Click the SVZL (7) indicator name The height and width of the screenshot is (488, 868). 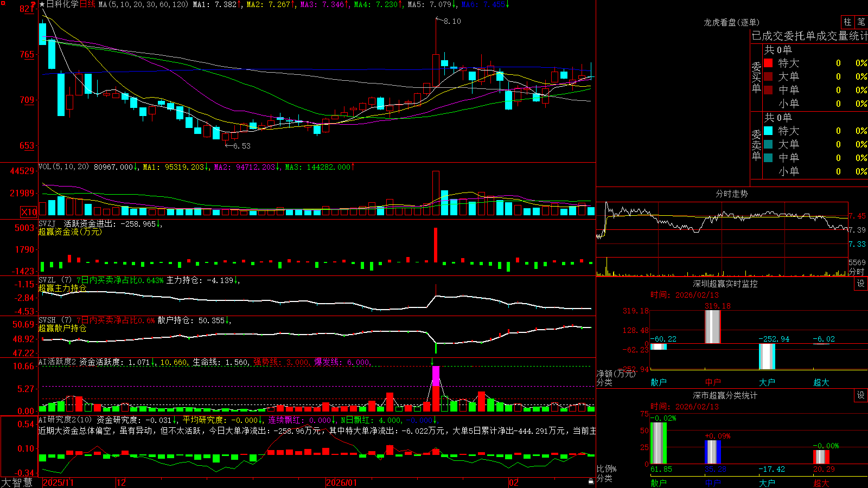[x=55, y=280]
